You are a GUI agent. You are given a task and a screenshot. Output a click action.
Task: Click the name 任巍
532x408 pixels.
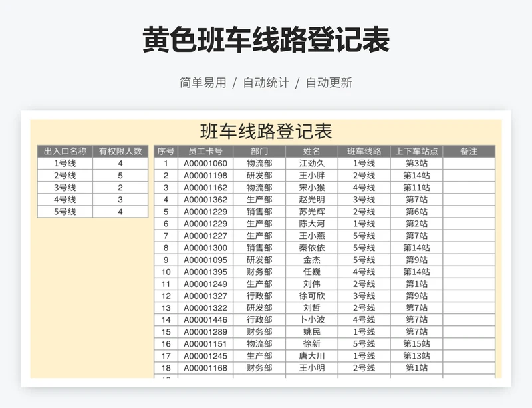pos(312,272)
